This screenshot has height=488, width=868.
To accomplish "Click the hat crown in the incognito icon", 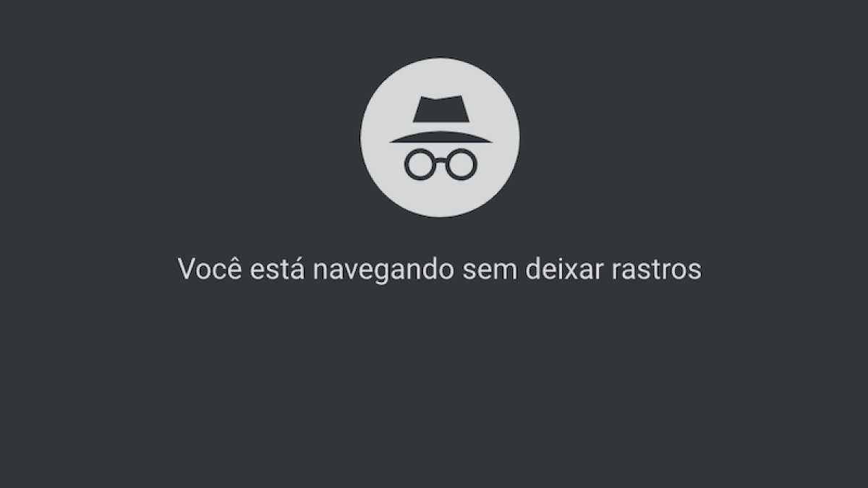I will coord(439,111).
